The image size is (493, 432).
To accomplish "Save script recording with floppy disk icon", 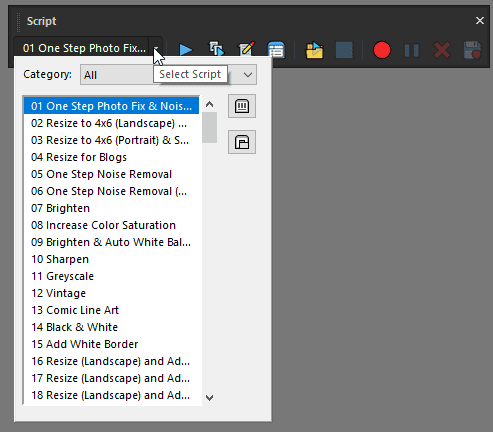I will click(472, 50).
